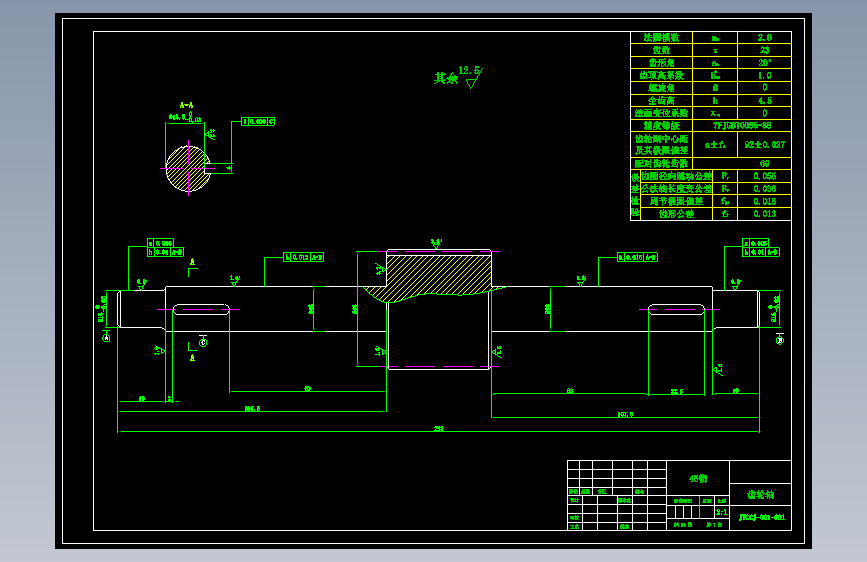
Task: Click the '齿顶高系数' label
Action: (661, 75)
